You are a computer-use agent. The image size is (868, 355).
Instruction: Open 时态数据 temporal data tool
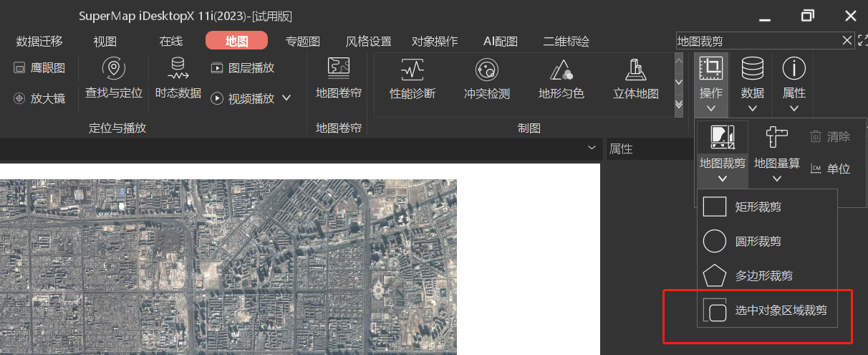178,79
